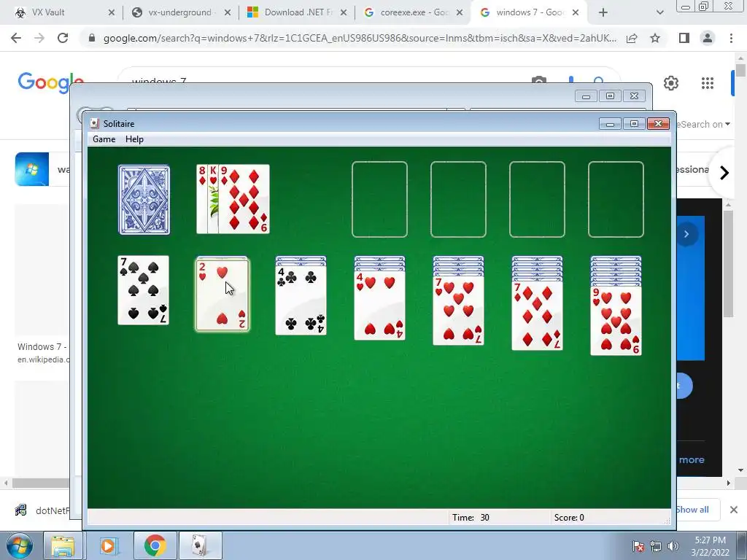Select the 7 of spades card

click(144, 290)
